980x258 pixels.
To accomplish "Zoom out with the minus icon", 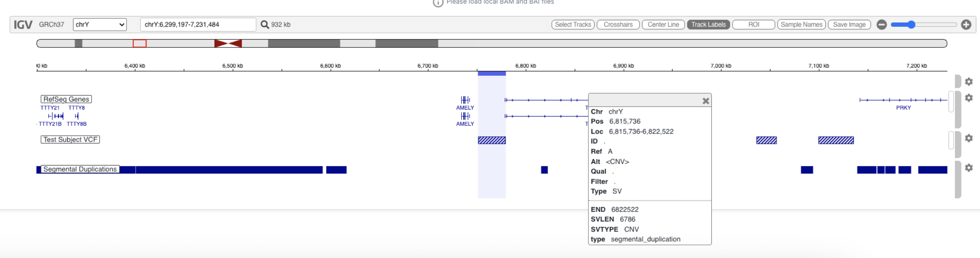I will point(882,25).
